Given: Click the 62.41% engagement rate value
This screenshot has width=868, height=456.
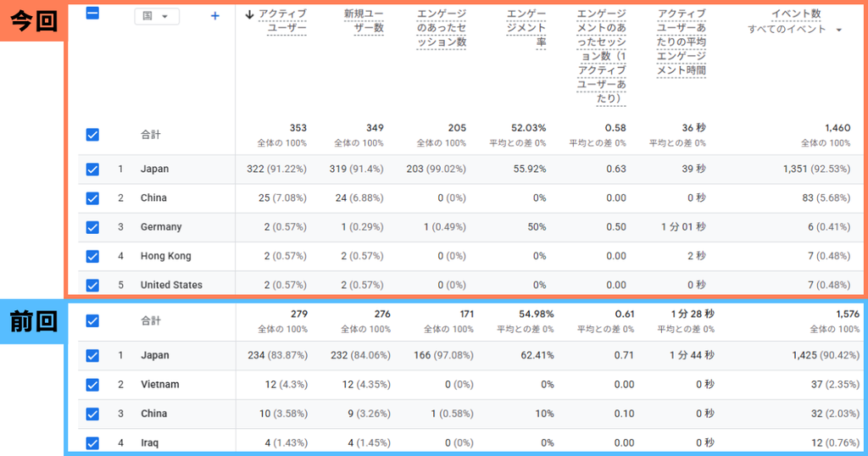Looking at the screenshot, I should click(x=537, y=355).
